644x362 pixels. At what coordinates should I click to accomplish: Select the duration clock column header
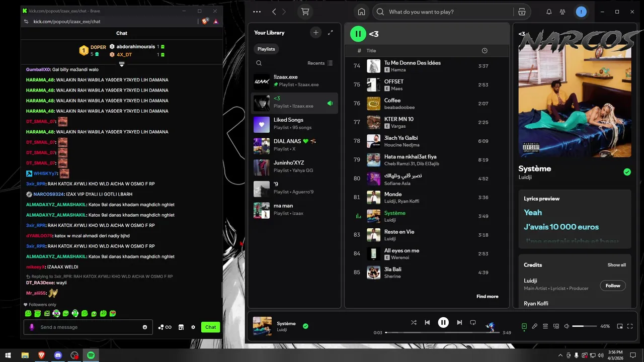pyautogui.click(x=485, y=51)
